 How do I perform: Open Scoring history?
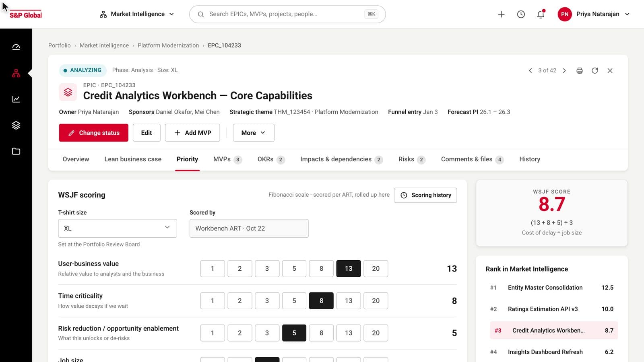click(425, 195)
